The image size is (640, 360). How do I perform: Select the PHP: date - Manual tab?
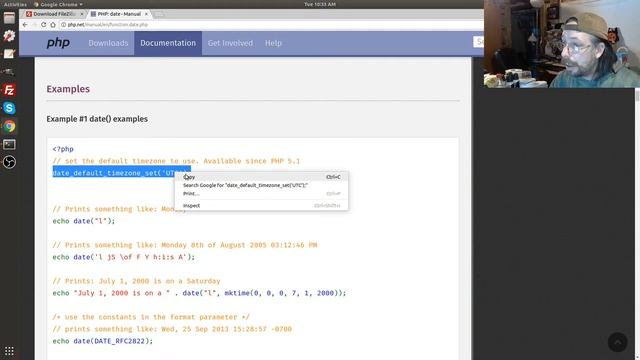118,14
